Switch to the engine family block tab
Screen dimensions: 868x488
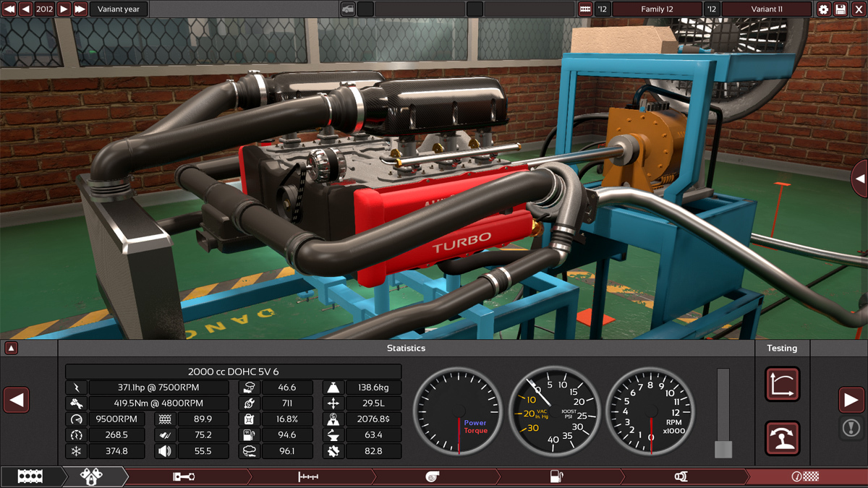point(30,476)
